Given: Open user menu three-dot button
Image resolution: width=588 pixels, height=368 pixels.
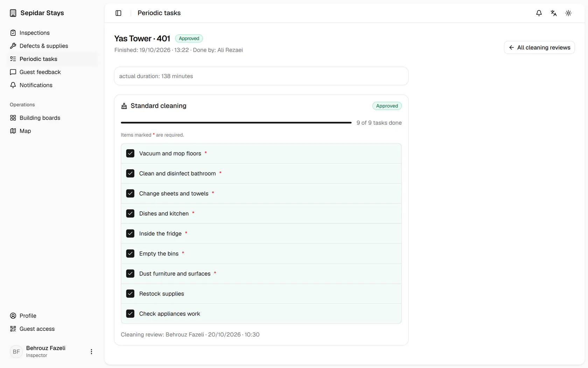Looking at the screenshot, I should [x=91, y=352].
